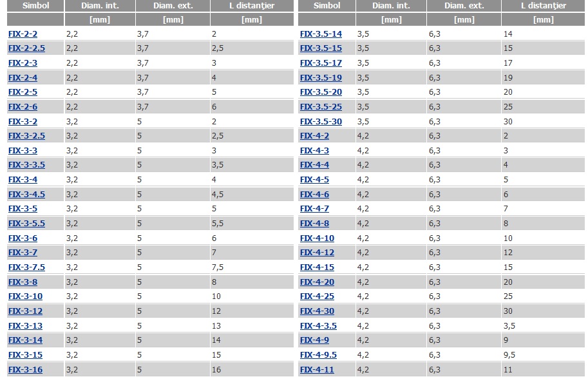
Task: Open the FIX-4-10 link
Action: pos(318,238)
